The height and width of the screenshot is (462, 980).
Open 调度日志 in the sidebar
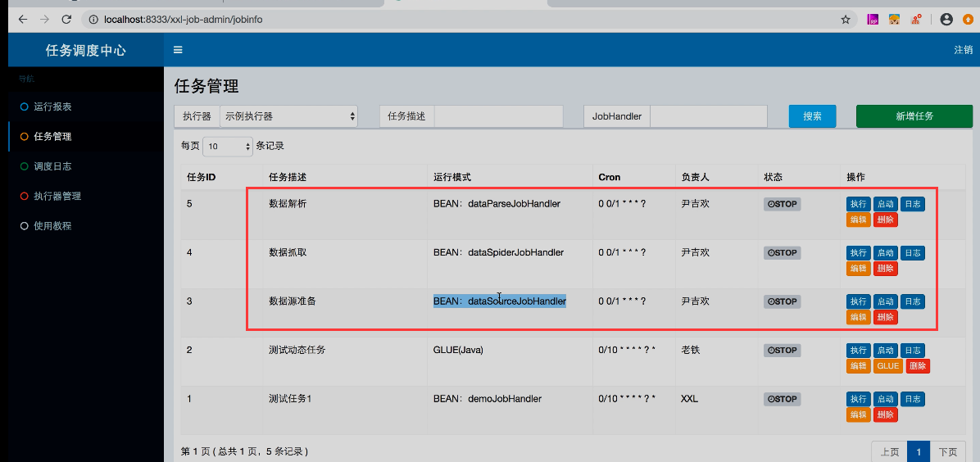click(x=52, y=166)
